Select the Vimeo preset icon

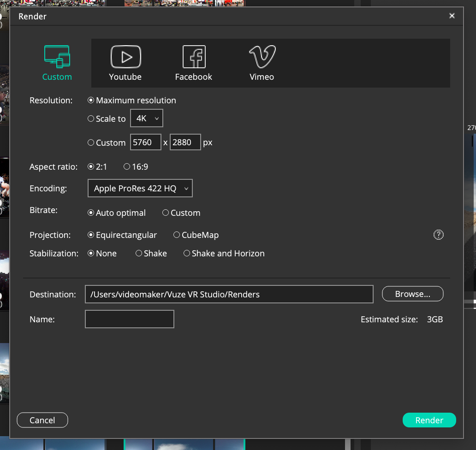[262, 57]
